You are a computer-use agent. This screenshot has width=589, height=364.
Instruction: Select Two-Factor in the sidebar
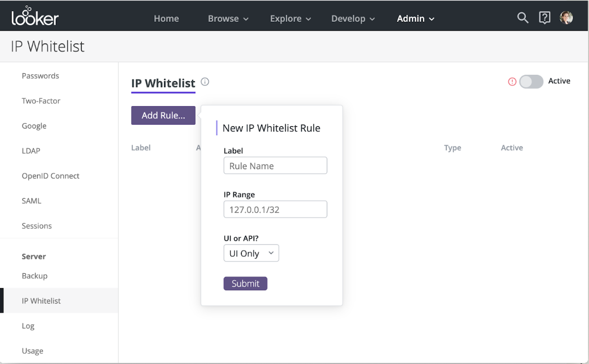pos(41,101)
